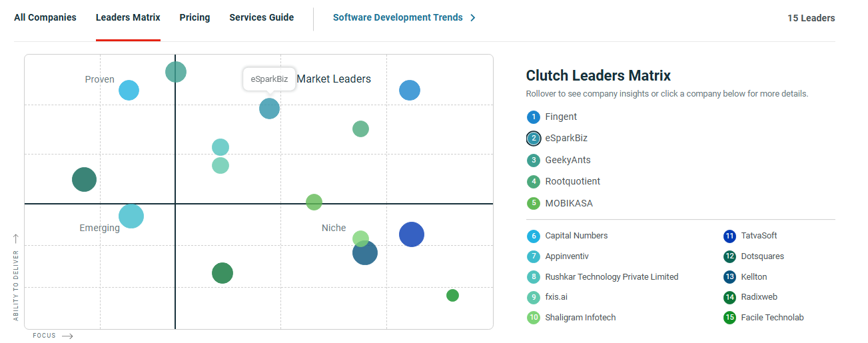The image size is (868, 343).
Task: Click the number 6 badge beside Capital Numbers
Action: pos(533,236)
